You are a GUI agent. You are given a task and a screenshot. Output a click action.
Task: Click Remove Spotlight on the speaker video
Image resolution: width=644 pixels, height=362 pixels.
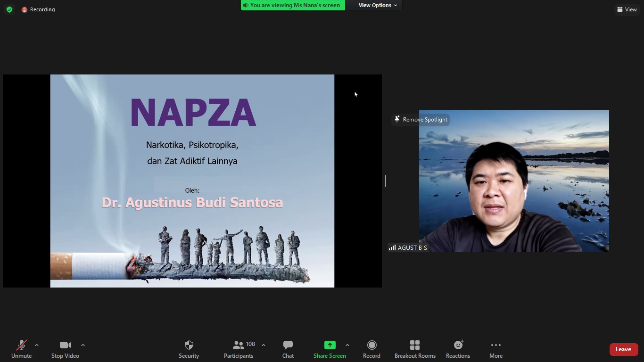[421, 120]
